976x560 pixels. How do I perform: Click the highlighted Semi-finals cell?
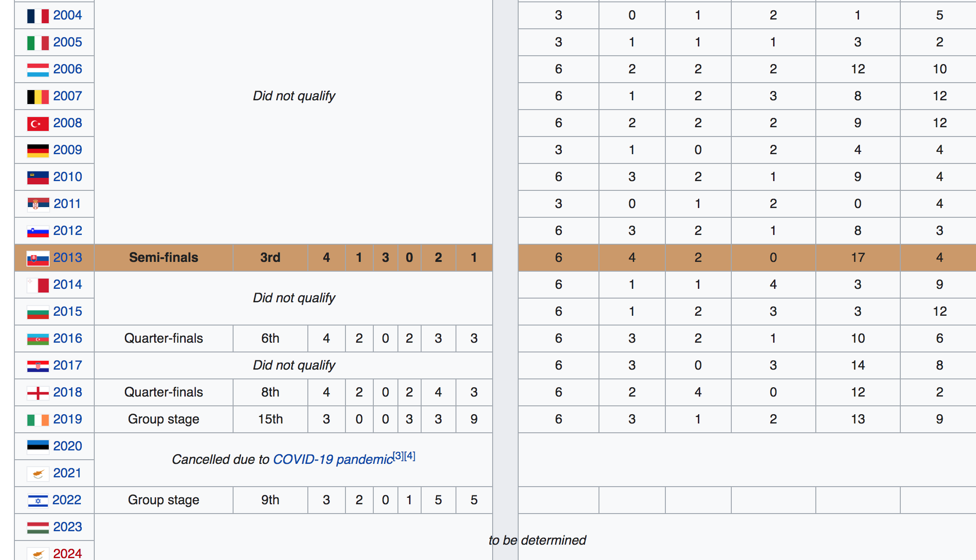point(163,258)
